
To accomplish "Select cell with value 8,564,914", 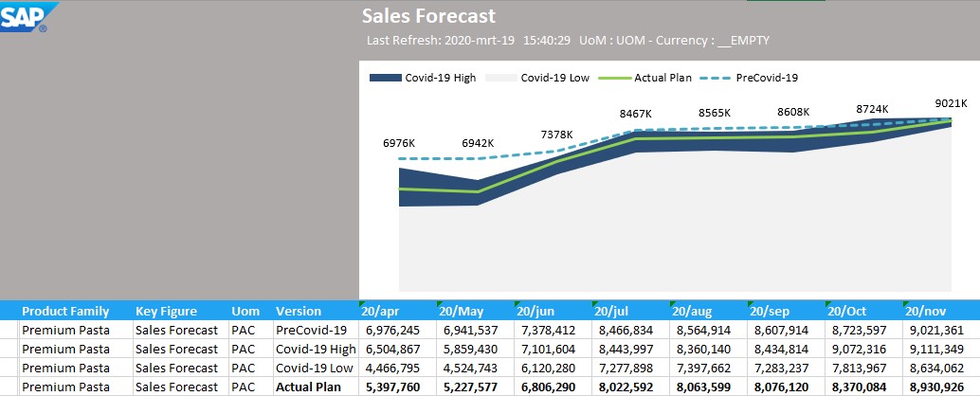I will pos(708,330).
